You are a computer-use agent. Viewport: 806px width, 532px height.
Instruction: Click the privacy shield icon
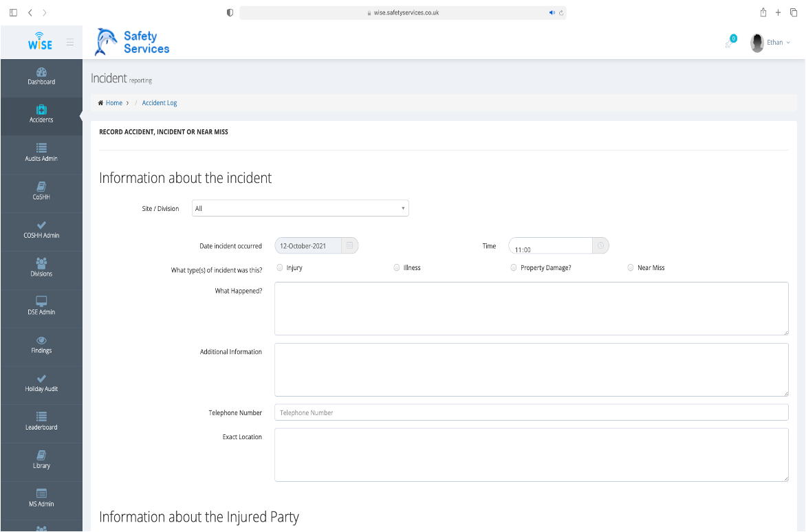(230, 13)
